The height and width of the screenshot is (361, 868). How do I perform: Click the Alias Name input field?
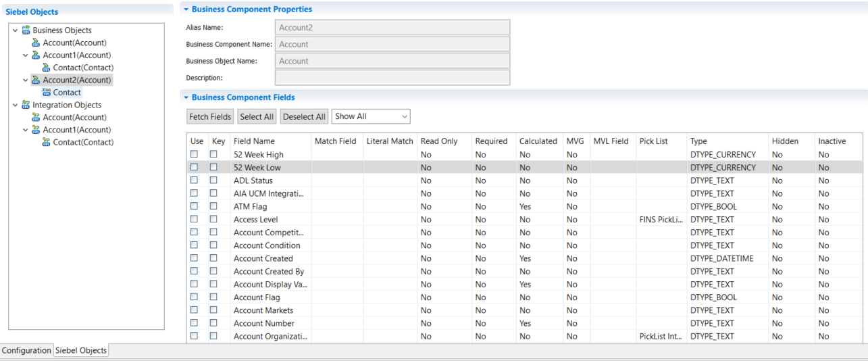coord(392,28)
